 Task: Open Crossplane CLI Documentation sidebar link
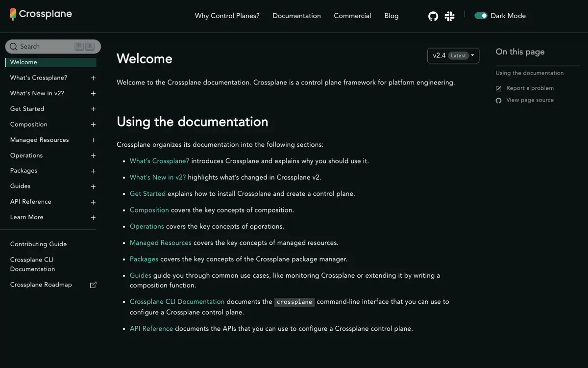point(32,264)
